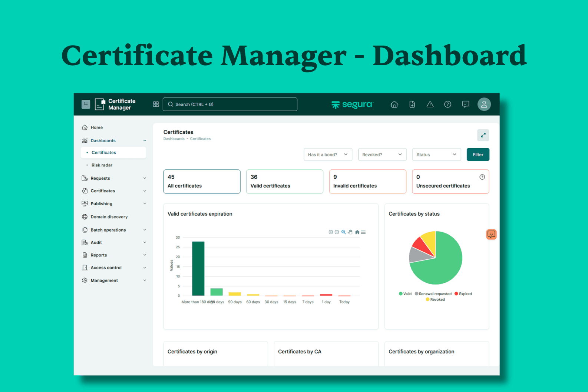Image resolution: width=588 pixels, height=392 pixels.
Task: Click the Dashboards sidebar icon
Action: [x=85, y=140]
